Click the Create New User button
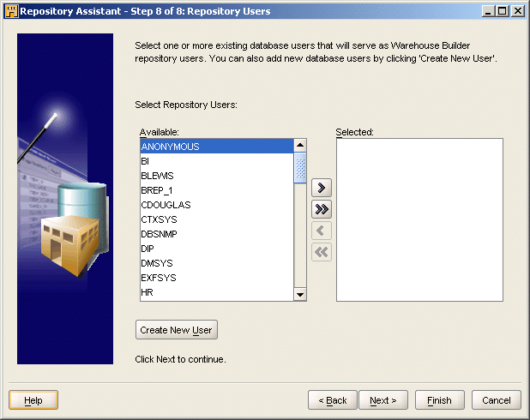530x420 pixels. click(x=177, y=330)
